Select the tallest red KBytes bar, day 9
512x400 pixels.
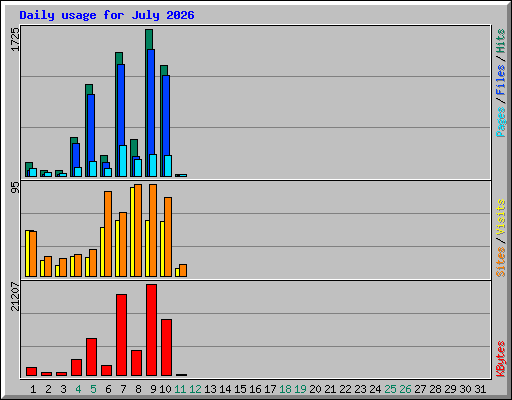coord(151,330)
